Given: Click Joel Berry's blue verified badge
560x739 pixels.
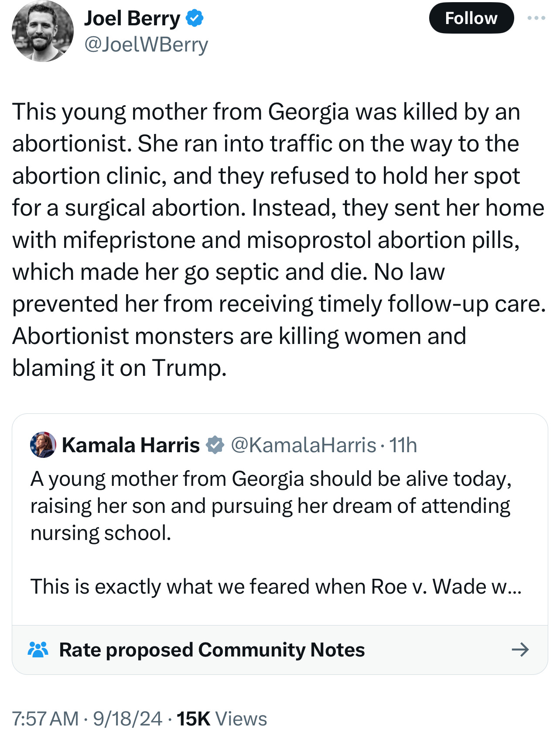Looking at the screenshot, I should 195,18.
